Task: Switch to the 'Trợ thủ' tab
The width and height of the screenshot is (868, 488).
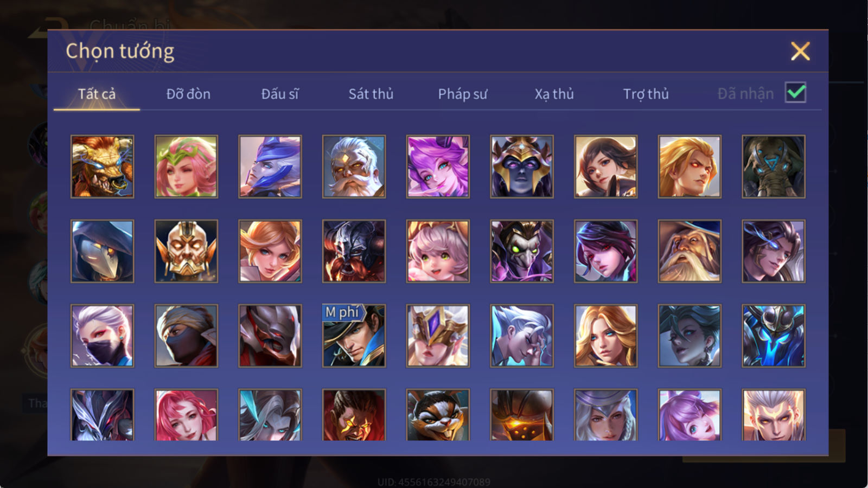Action: click(646, 94)
